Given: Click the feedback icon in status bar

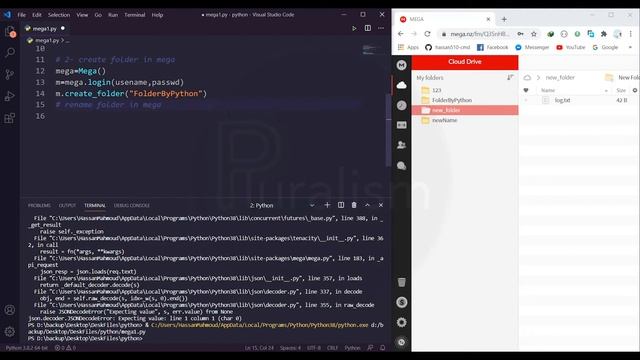Looking at the screenshot, I should pyautogui.click(x=370, y=348).
